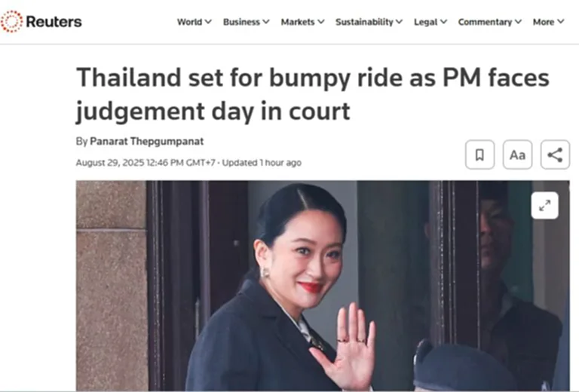
Task: Open the Sustainability dropdown arrow
Action: point(399,22)
